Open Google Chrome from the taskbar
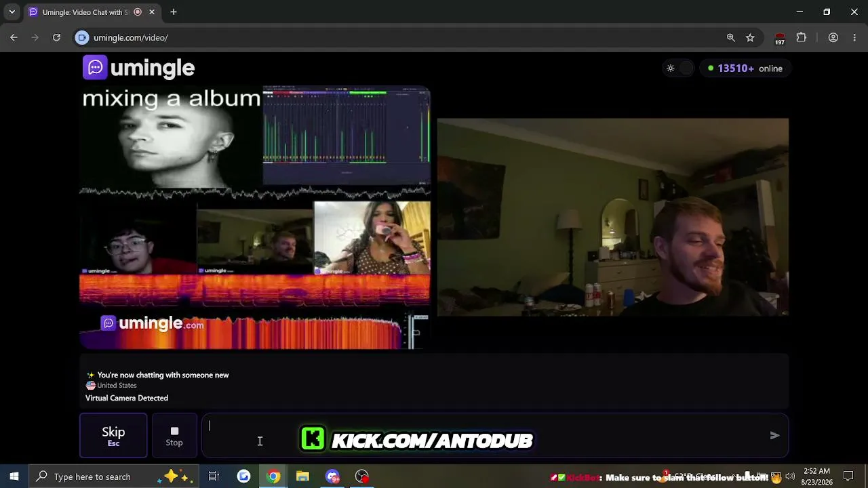Viewport: 868px width, 488px height. click(x=273, y=476)
